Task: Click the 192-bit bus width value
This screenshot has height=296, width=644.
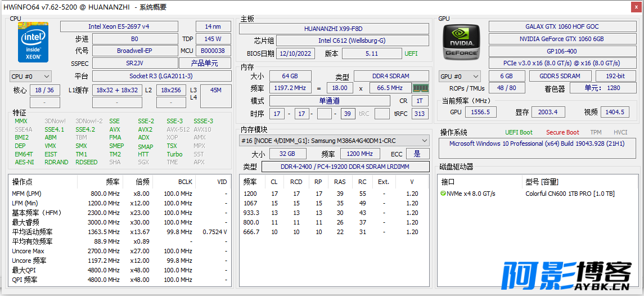Action: click(x=615, y=76)
